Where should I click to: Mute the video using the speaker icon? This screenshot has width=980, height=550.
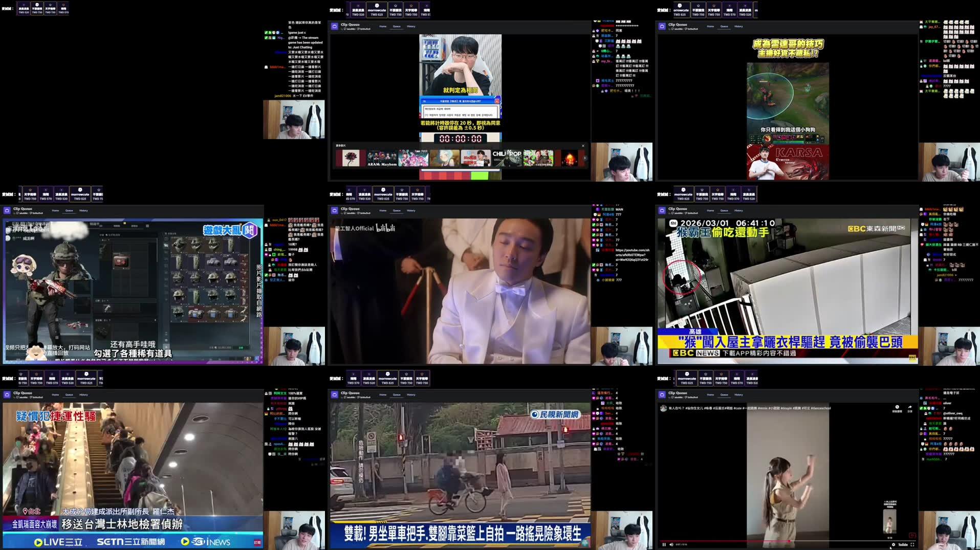pyautogui.click(x=671, y=544)
